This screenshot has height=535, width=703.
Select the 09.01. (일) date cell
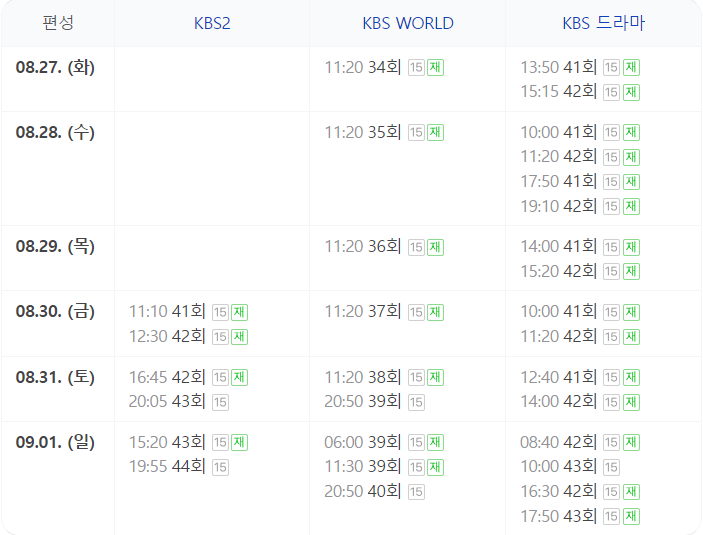[x=55, y=442]
